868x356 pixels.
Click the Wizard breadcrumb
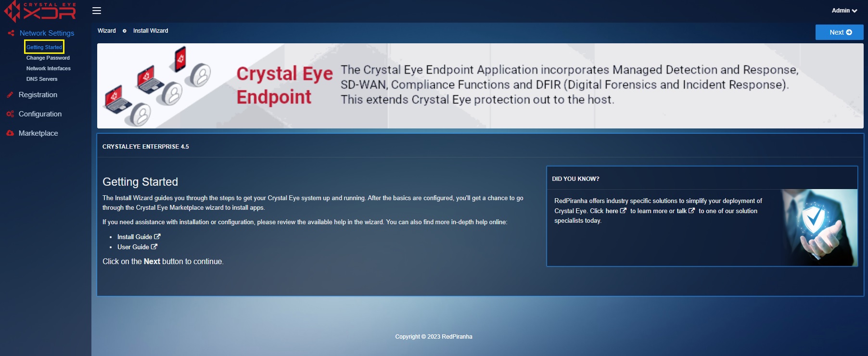click(106, 31)
